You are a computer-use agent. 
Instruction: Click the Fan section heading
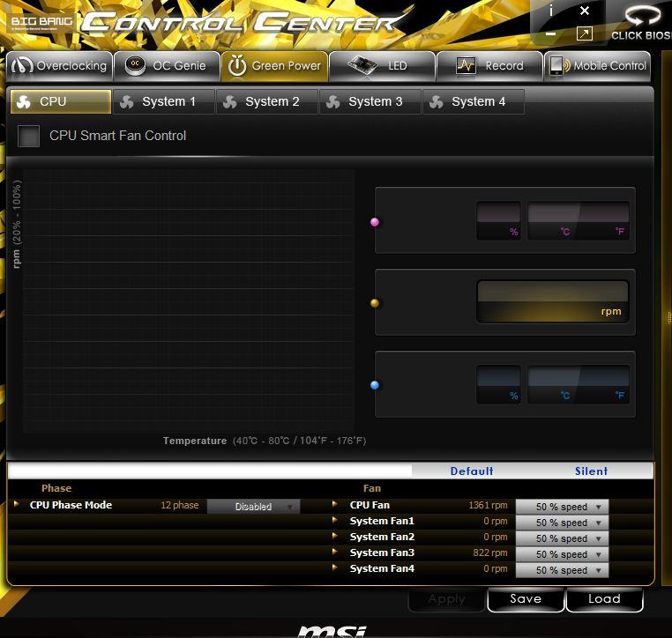371,488
